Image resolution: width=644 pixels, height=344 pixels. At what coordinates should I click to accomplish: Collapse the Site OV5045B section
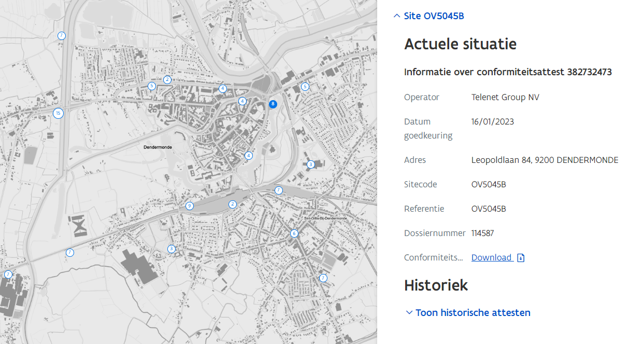click(428, 16)
